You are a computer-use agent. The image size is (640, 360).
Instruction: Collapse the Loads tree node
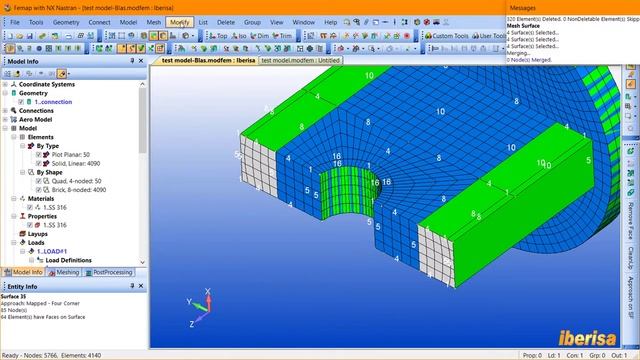14,242
